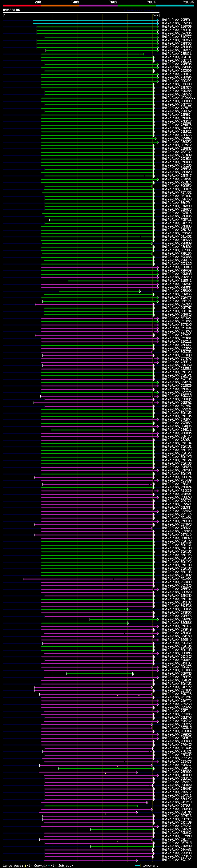
Task: Select the UniRef100_A5C292 label
Action: coord(177,81)
